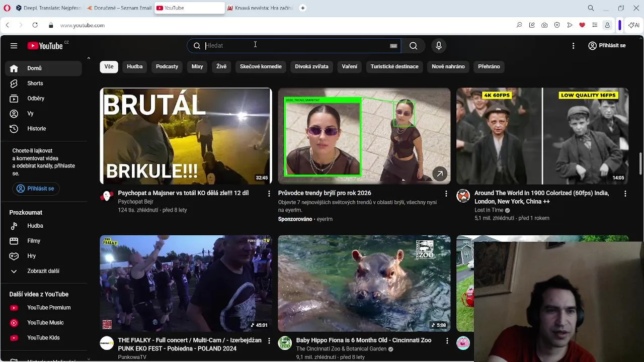Switch to Krvavá nevěsta browser tab
Image resolution: width=644 pixels, height=362 pixels.
click(x=260, y=8)
